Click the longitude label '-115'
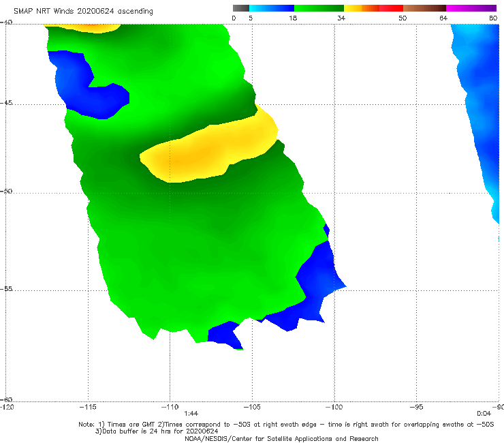This screenshot has width=504, height=443. pyautogui.click(x=88, y=407)
